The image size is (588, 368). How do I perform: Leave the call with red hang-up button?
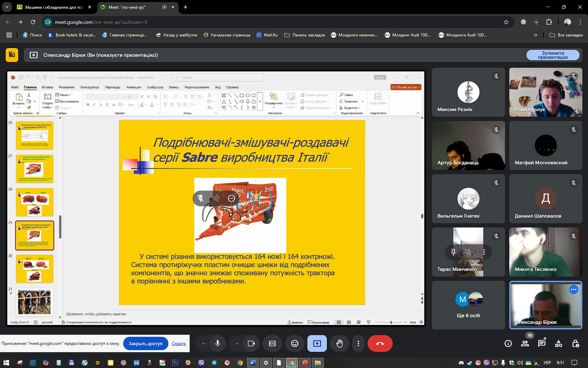380,343
